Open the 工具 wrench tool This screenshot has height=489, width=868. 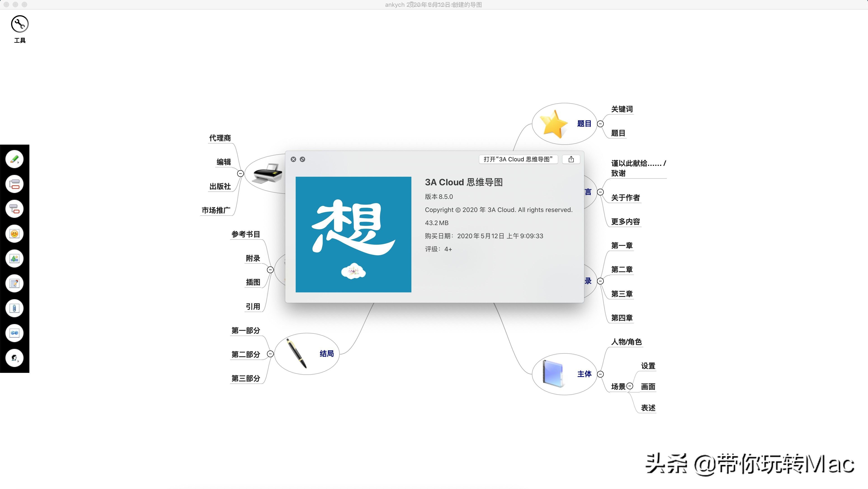point(19,24)
